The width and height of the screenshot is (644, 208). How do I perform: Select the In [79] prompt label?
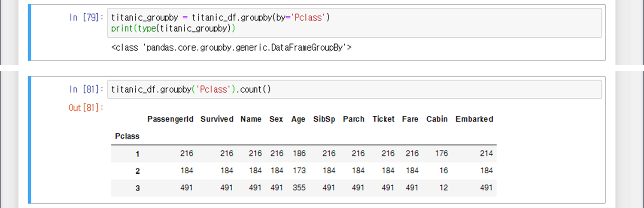click(86, 18)
